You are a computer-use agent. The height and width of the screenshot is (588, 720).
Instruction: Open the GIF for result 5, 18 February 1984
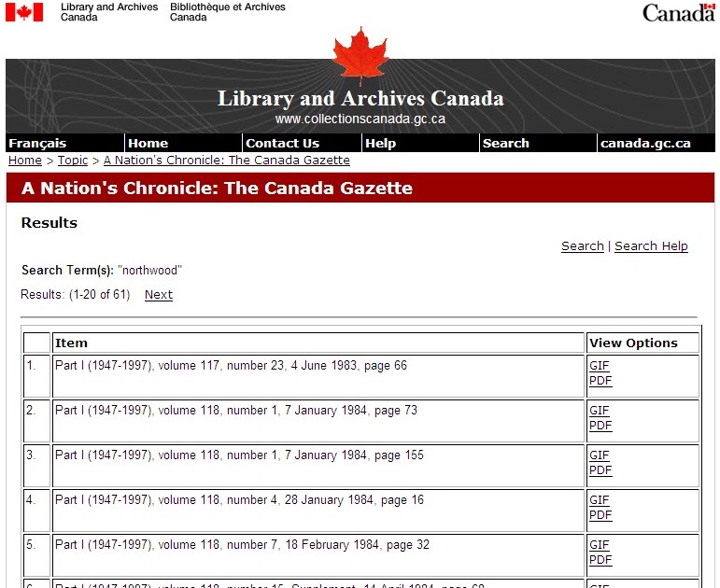pyautogui.click(x=600, y=545)
